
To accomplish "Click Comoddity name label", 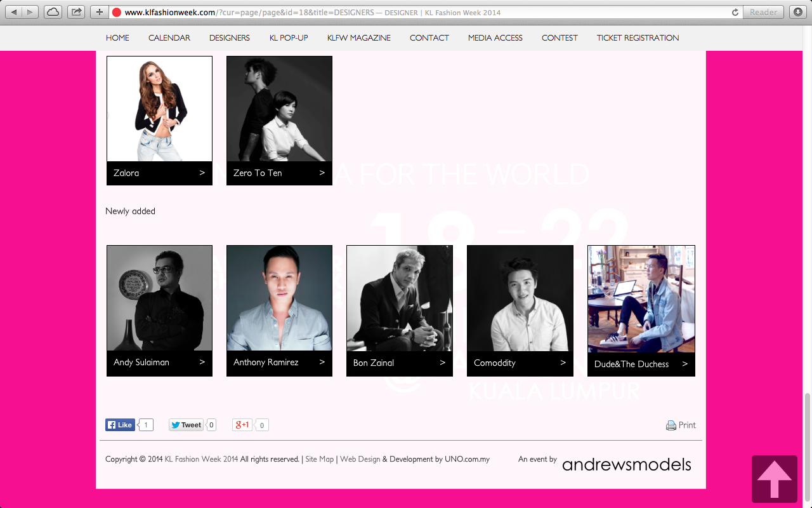I will point(495,363).
